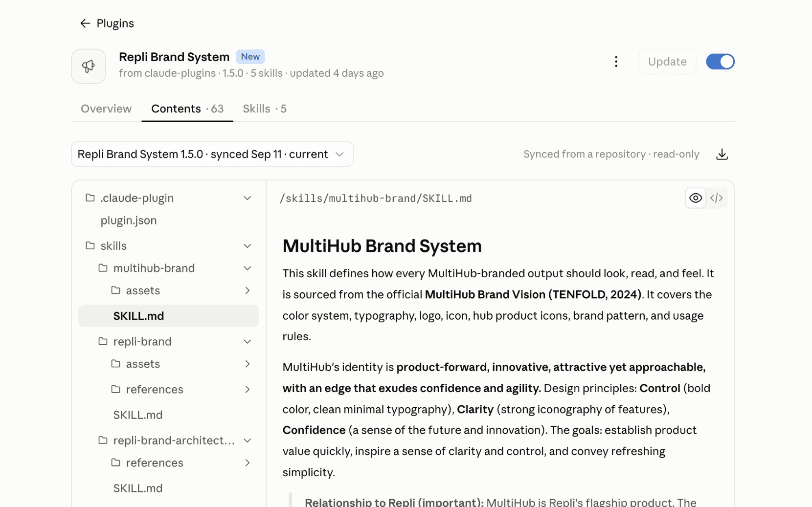The width and height of the screenshot is (812, 507).
Task: Select SKILL.md under multihub-brand
Action: (x=168, y=316)
